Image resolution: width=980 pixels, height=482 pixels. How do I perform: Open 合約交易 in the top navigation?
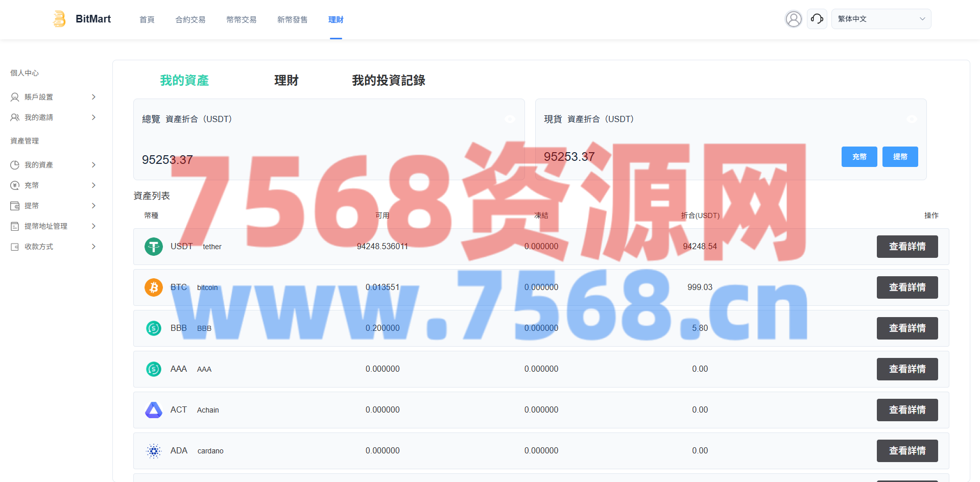(190, 19)
